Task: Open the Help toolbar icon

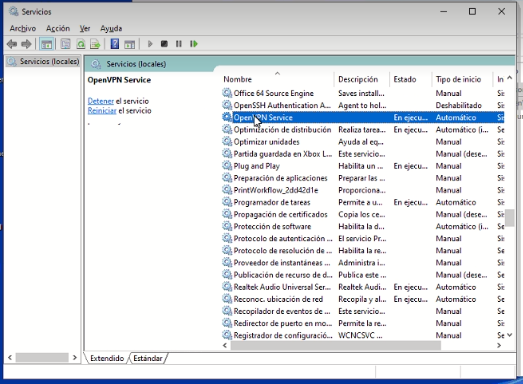Action: 115,44
